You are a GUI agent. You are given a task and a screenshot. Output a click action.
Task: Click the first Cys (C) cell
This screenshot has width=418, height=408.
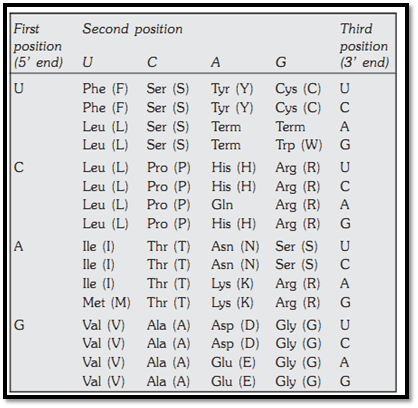click(x=298, y=89)
